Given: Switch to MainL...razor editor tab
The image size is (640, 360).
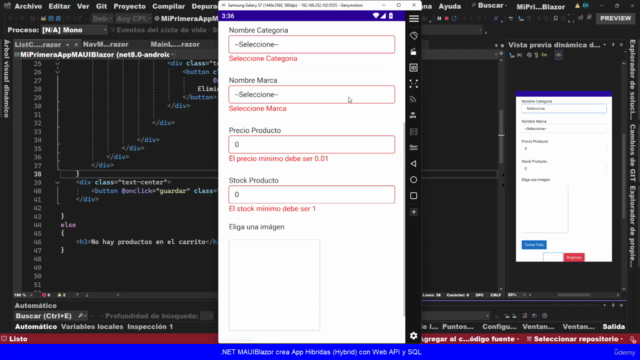Looking at the screenshot, I should click(x=175, y=44).
